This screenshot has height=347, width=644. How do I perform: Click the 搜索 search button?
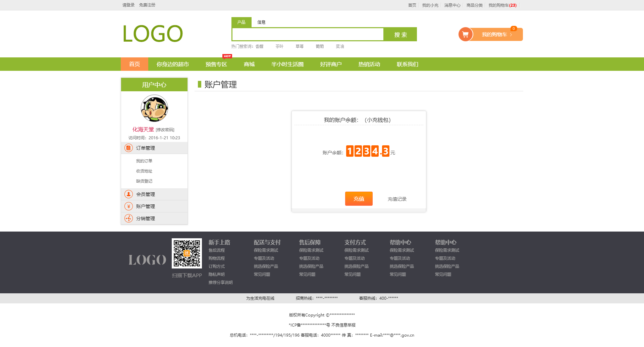(400, 35)
